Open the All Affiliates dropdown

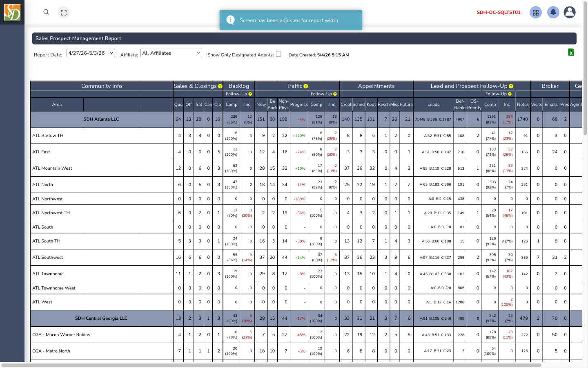pos(171,53)
